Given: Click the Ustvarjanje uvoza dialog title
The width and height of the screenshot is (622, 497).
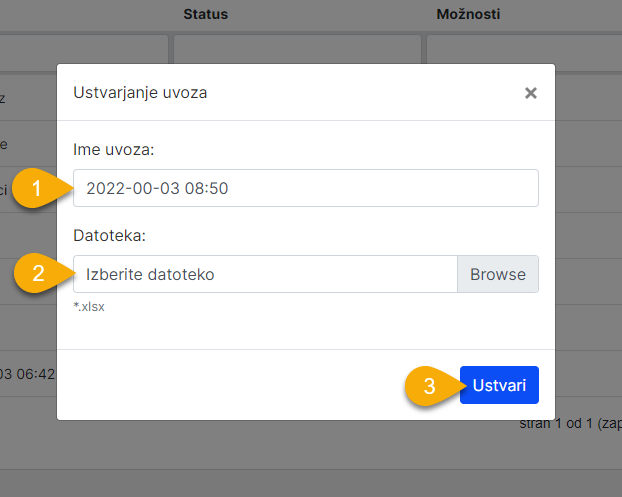Looking at the screenshot, I should point(140,93).
